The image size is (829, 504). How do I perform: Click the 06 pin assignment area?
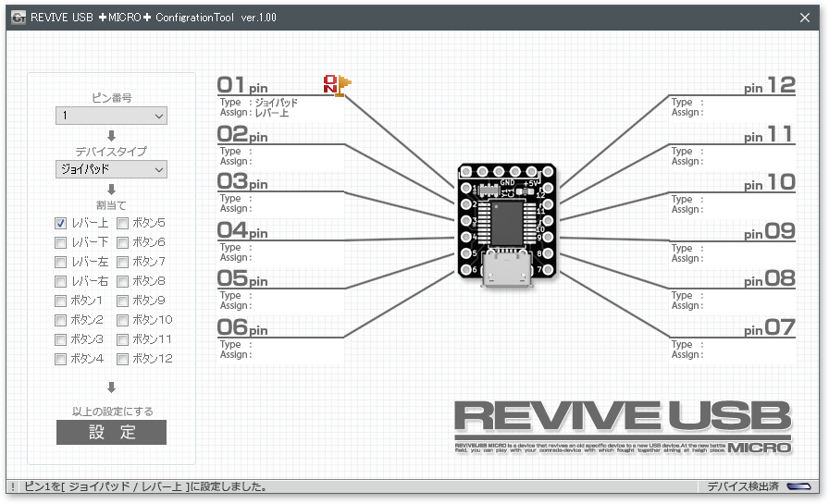280,350
